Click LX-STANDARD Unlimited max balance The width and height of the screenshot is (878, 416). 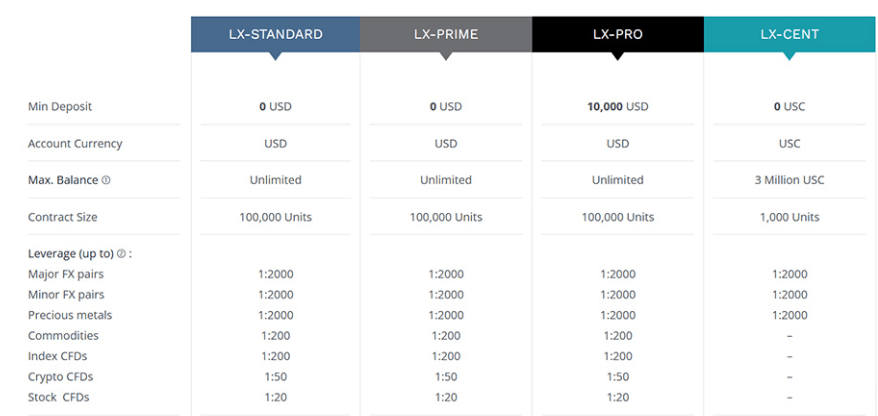[275, 180]
